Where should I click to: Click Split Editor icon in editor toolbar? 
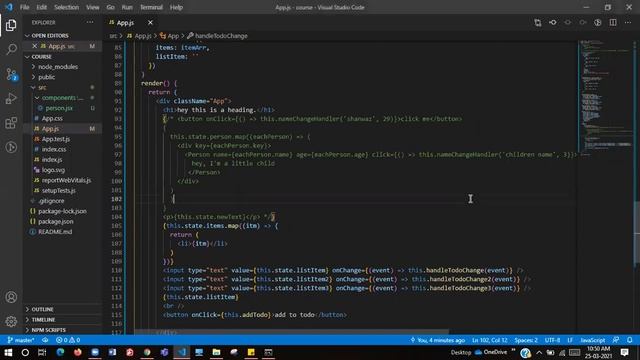(613, 22)
